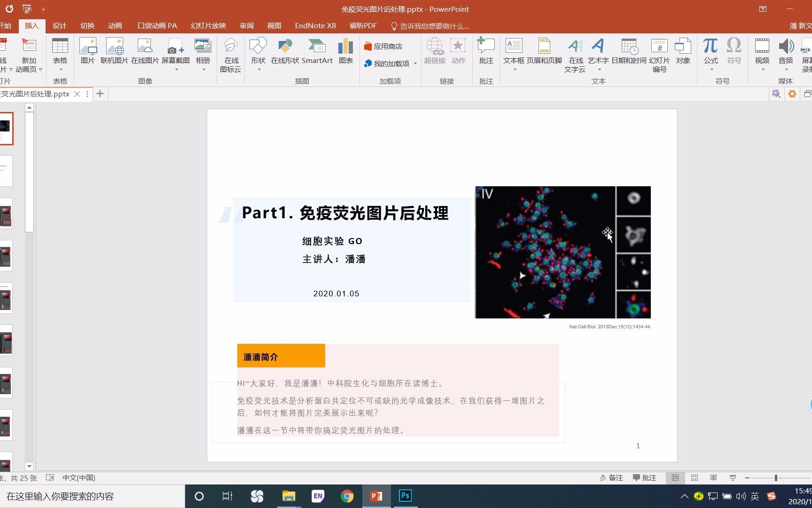
Task: Open 页眉和页脚 header and footer
Action: pos(544,51)
